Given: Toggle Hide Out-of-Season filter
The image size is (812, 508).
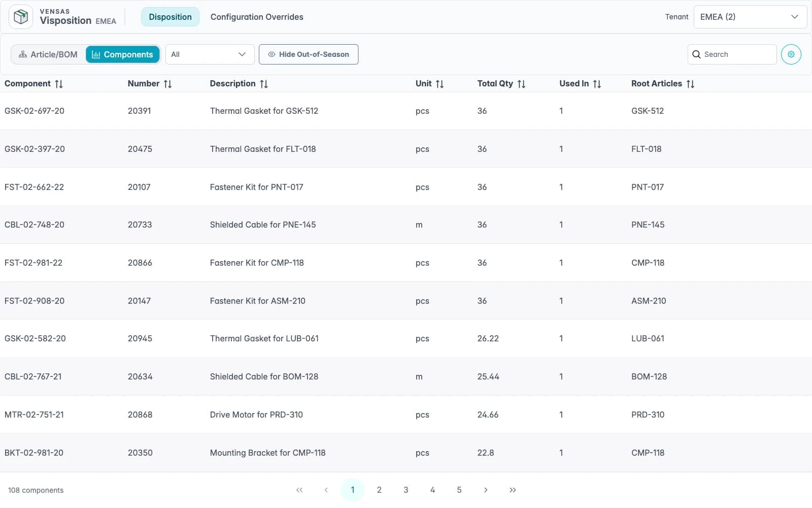Looking at the screenshot, I should (309, 54).
